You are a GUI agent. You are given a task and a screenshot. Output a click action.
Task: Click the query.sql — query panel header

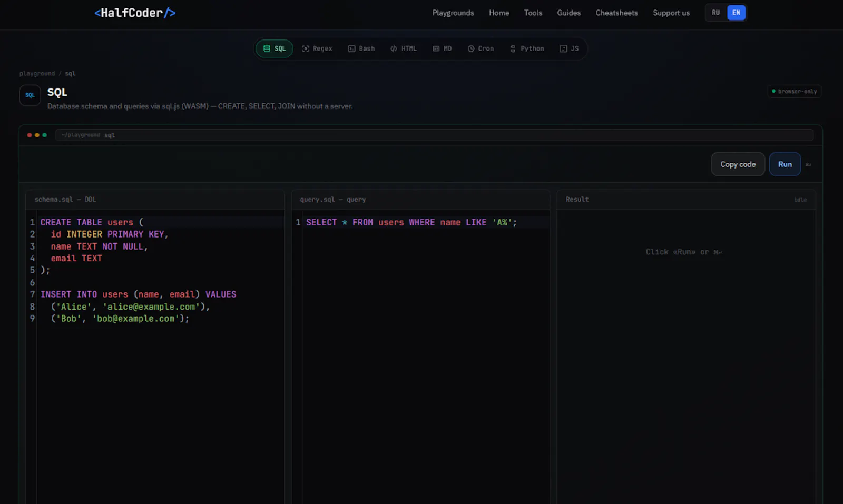coord(420,200)
